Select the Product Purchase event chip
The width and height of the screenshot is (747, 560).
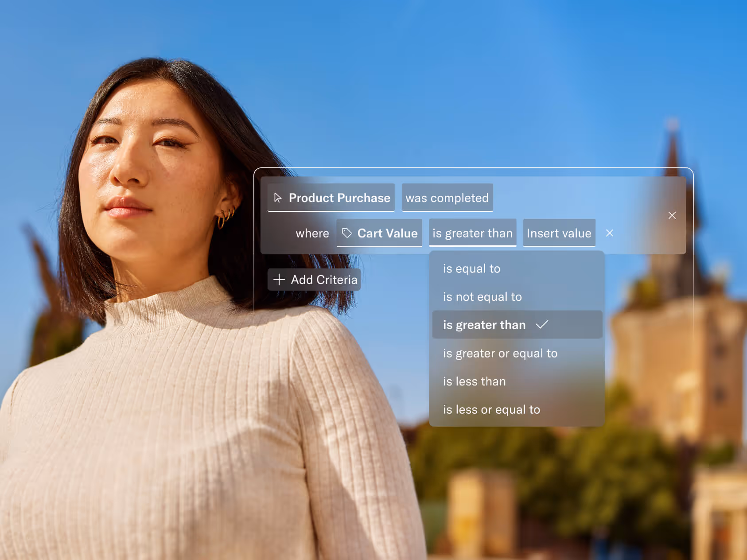tap(331, 198)
